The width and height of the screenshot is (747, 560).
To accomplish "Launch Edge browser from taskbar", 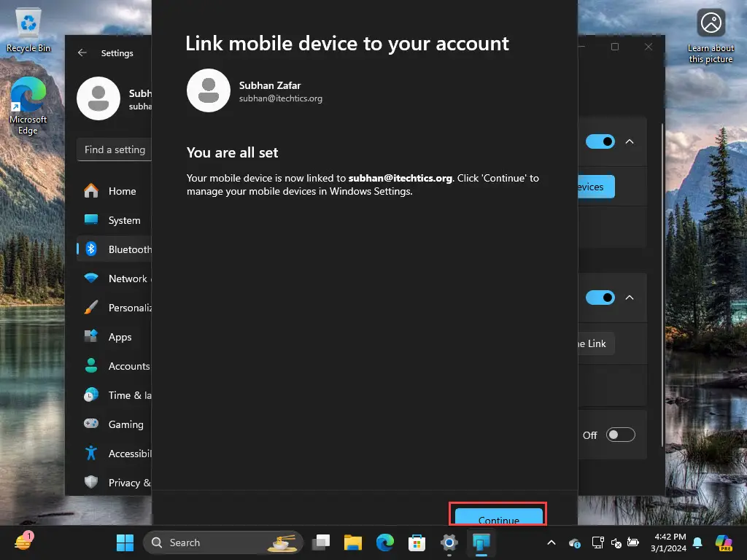I will tap(385, 542).
